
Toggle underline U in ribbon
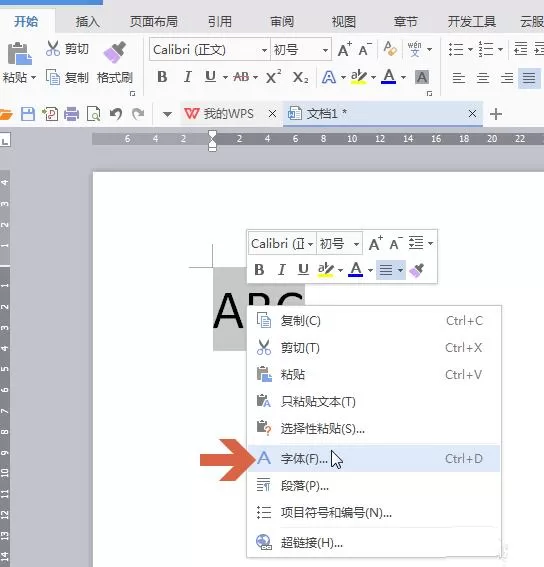pyautogui.click(x=210, y=77)
